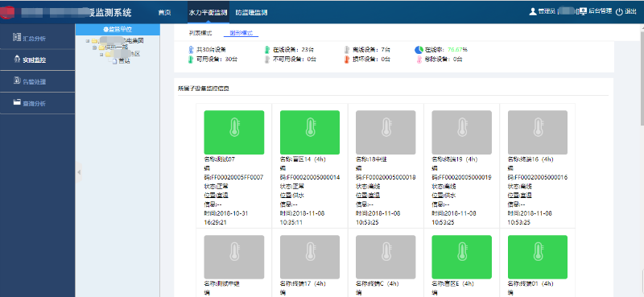Screen dimensions: 644x297
Task: Collapse the 电集团 root tree node
Action: point(88,41)
